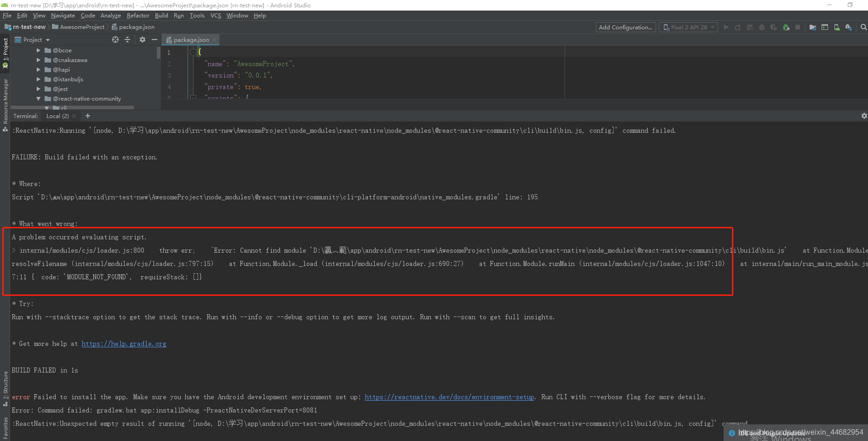Click Attach Debugger to Android Process icon
This screenshot has height=441, width=868.
click(x=786, y=28)
